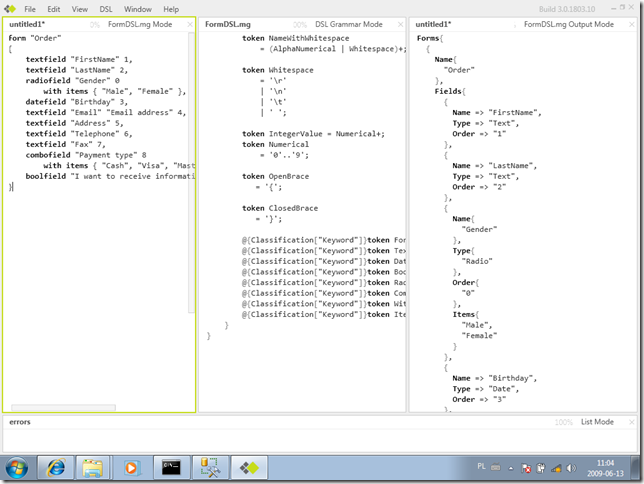Open the DSL menu
Image resolution: width=644 pixels, height=484 pixels.
pos(106,9)
